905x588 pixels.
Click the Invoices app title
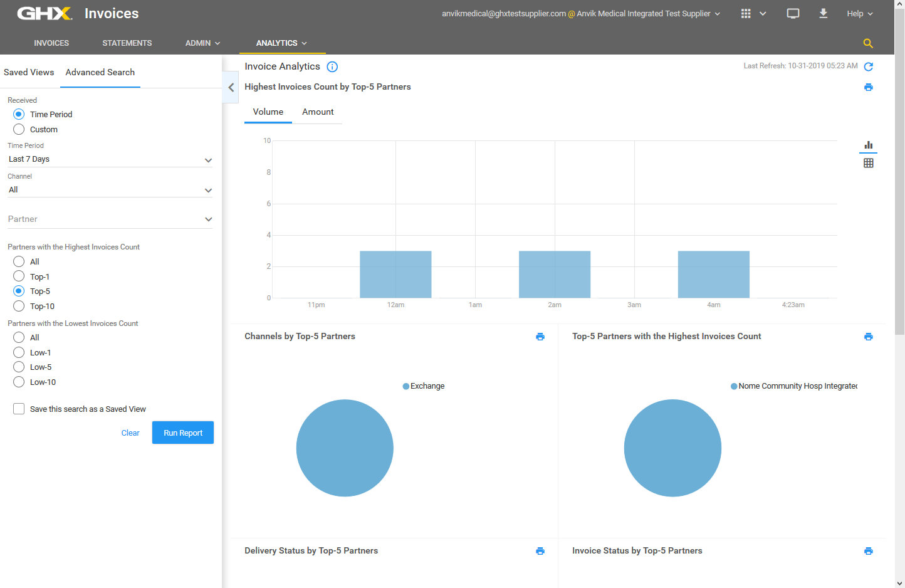(112, 13)
